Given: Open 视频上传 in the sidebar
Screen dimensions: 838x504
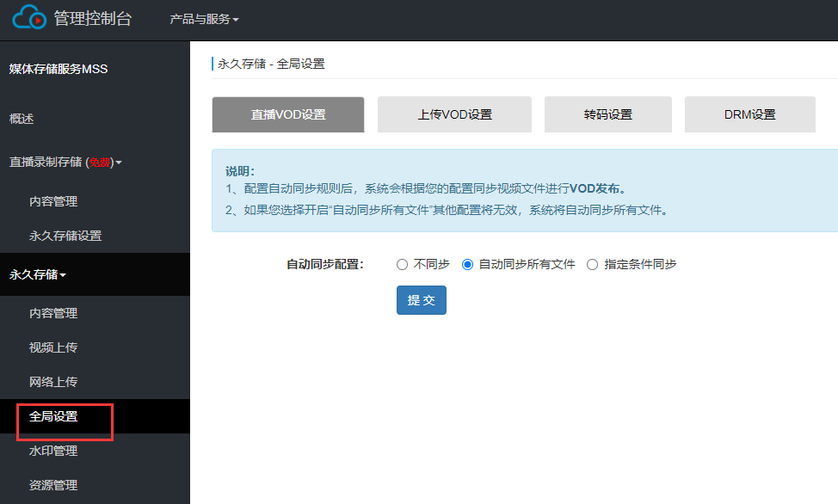Looking at the screenshot, I should pyautogui.click(x=53, y=347).
